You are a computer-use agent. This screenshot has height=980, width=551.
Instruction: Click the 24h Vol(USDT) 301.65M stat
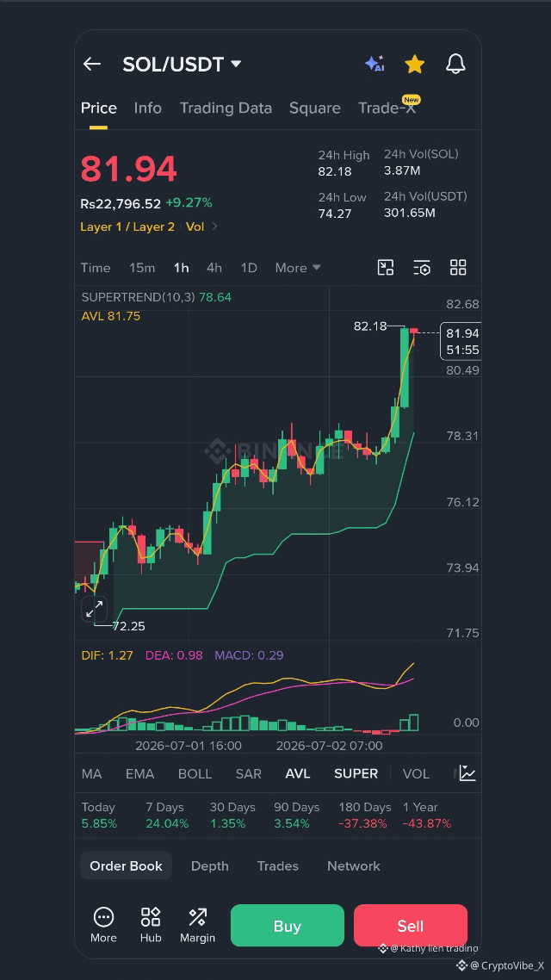(x=425, y=204)
